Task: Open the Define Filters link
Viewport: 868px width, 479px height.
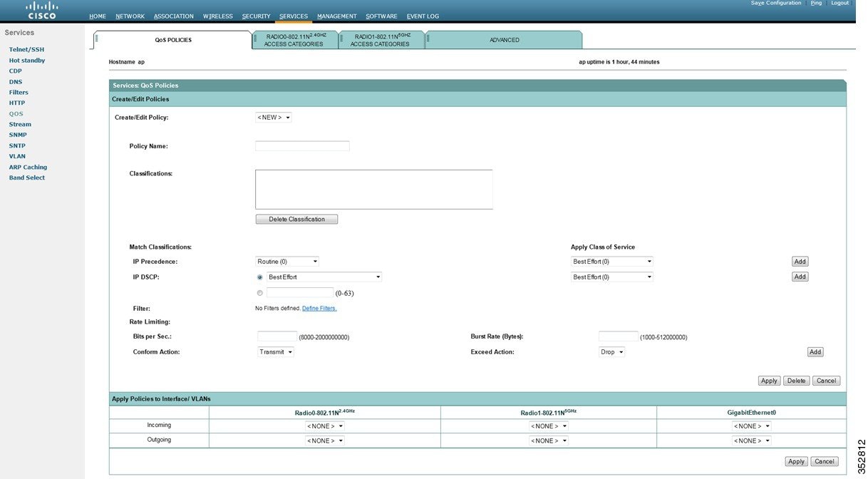Action: coord(319,309)
